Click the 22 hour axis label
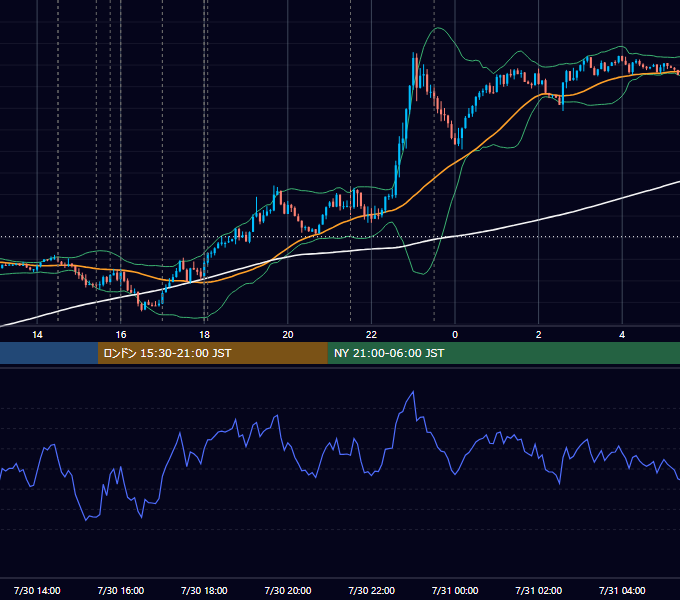Screen dimensions: 680x600 pos(371,335)
